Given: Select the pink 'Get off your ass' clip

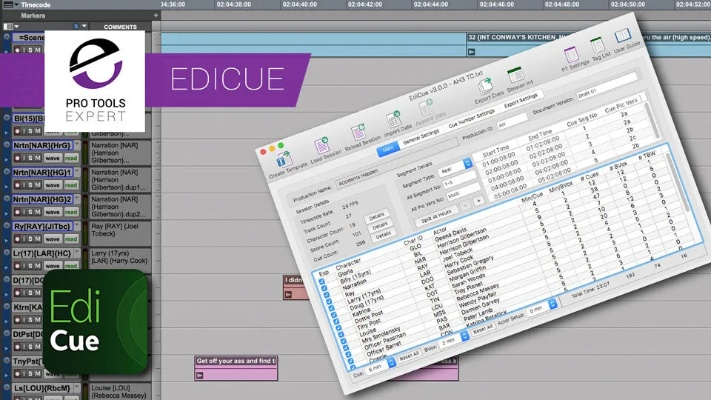Looking at the screenshot, I should pos(236,361).
